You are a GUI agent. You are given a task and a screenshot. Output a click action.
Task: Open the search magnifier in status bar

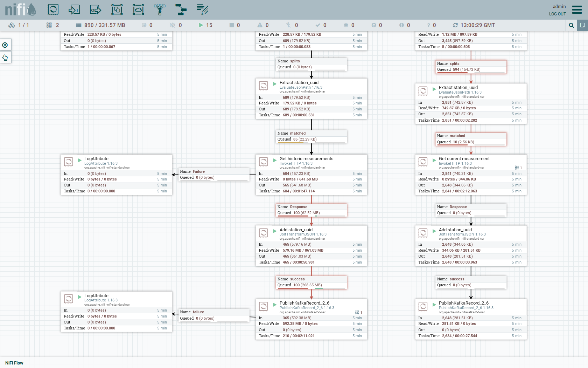571,25
